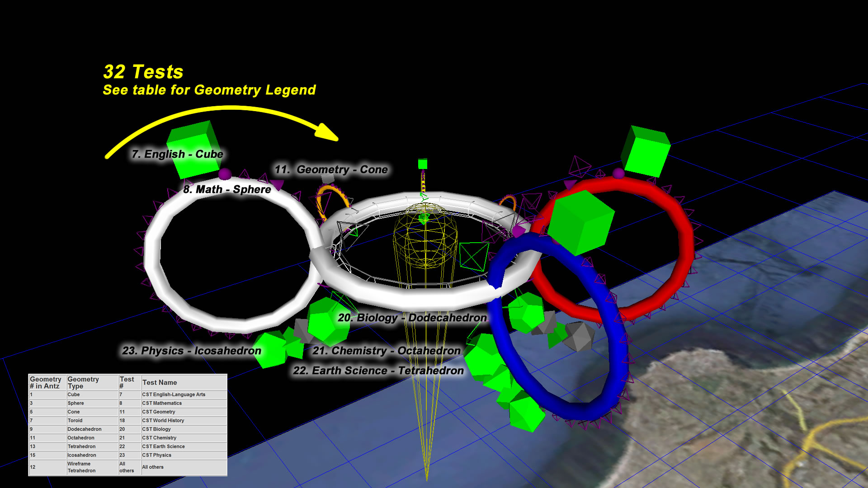This screenshot has width=868, height=488.
Task: Select the 'Toroid' geometry type cell
Action: (75, 420)
